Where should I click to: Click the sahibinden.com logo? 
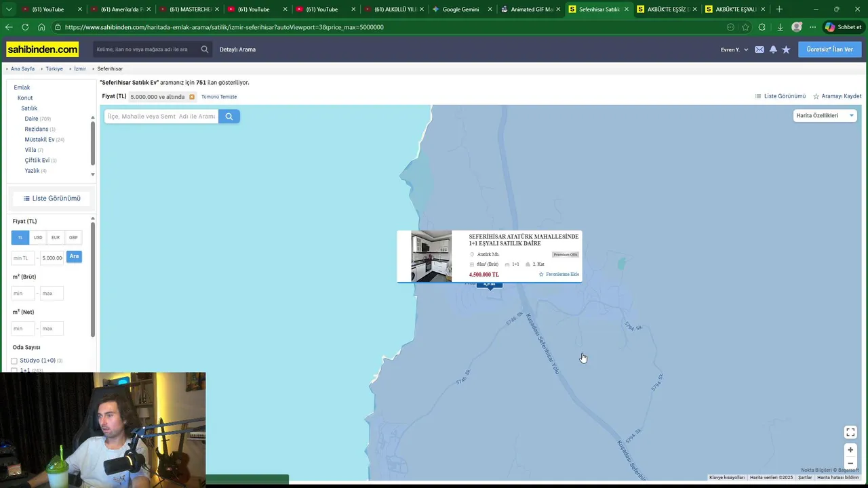point(42,49)
